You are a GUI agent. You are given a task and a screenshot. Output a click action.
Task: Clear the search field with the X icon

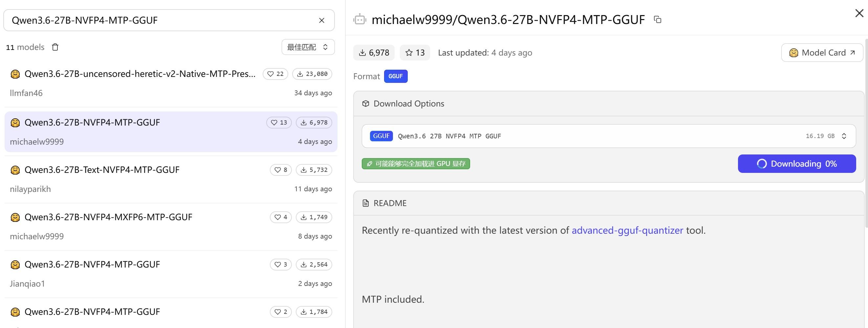tap(321, 20)
